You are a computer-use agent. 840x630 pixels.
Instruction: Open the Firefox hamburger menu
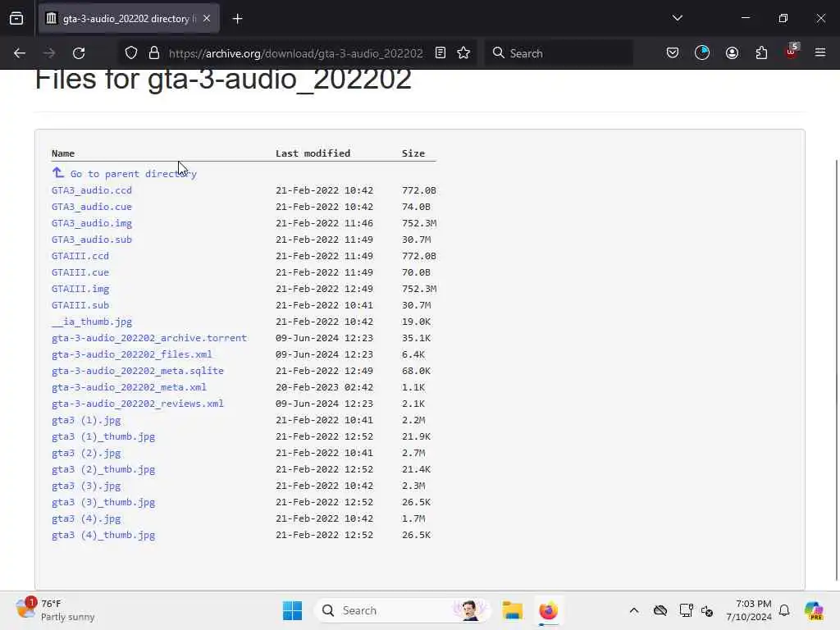point(820,52)
